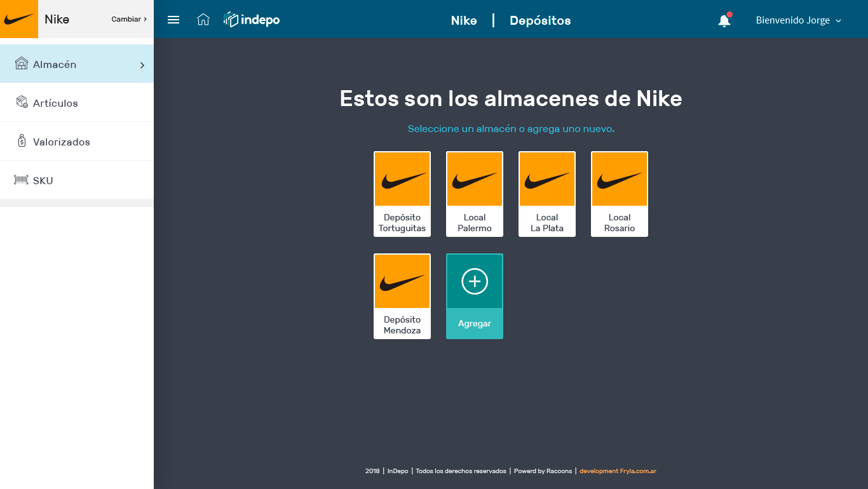The image size is (868, 489).
Task: Open notifications bell icon
Action: pyautogui.click(x=724, y=20)
